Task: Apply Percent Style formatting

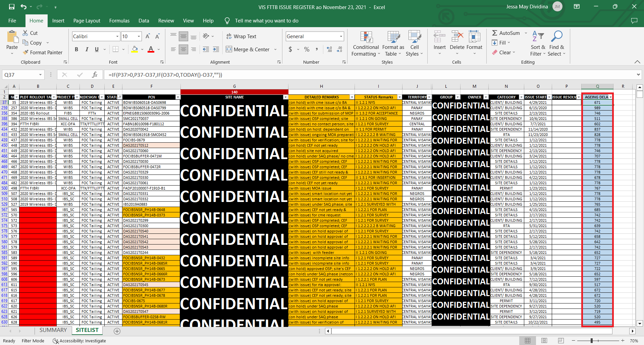Action: 307,49
